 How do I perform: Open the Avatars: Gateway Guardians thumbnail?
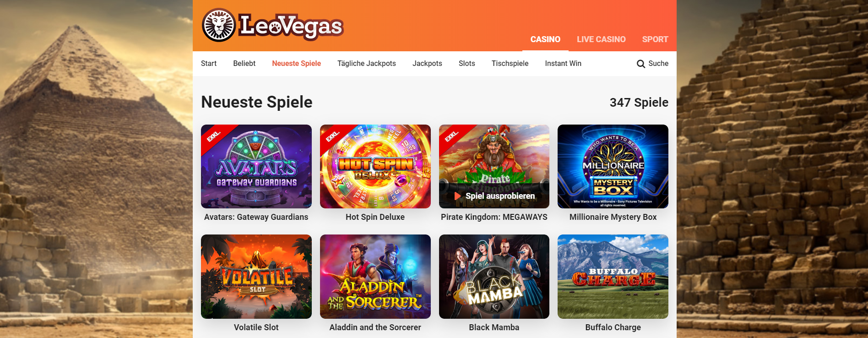pyautogui.click(x=256, y=166)
